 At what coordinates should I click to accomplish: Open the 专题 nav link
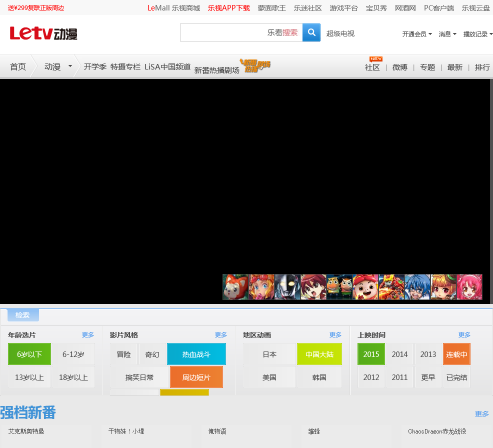427,67
